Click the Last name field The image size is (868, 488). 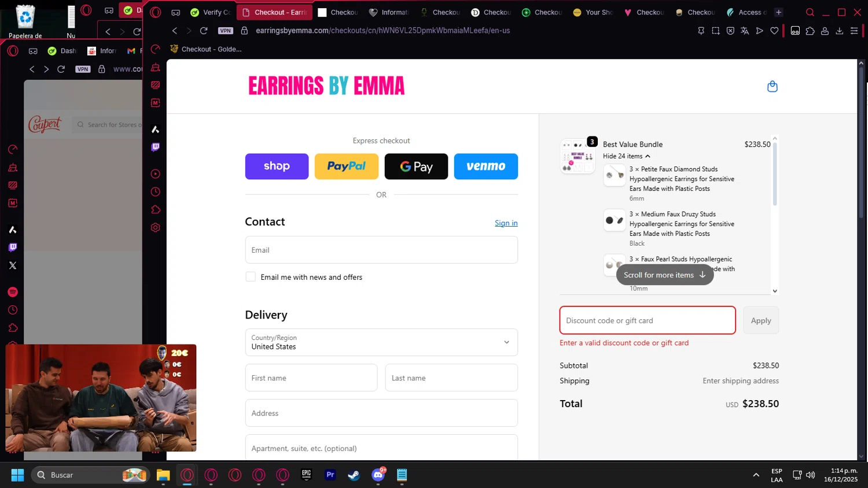tap(451, 378)
